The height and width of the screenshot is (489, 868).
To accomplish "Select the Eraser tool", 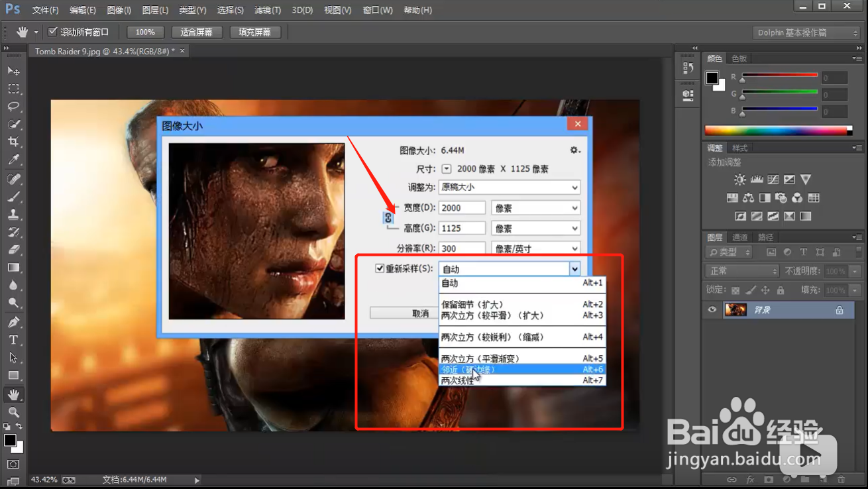I will click(x=13, y=250).
